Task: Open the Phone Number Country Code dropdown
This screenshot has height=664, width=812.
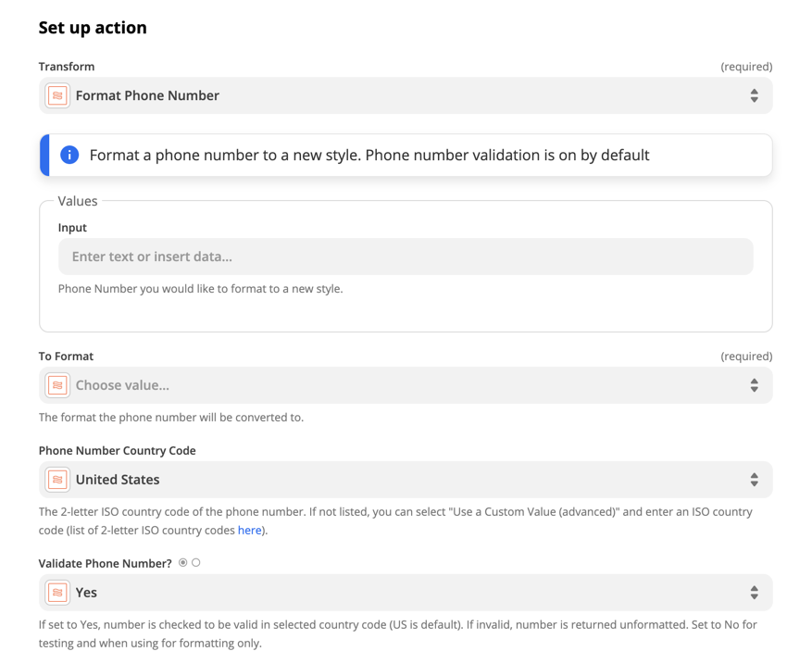Action: pyautogui.click(x=406, y=480)
